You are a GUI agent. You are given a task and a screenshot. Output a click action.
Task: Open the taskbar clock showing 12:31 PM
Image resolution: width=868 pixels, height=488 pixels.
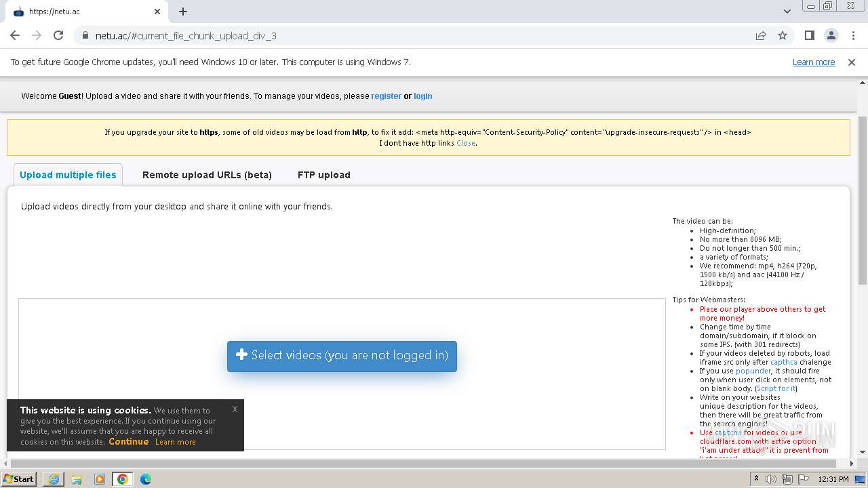tap(833, 479)
